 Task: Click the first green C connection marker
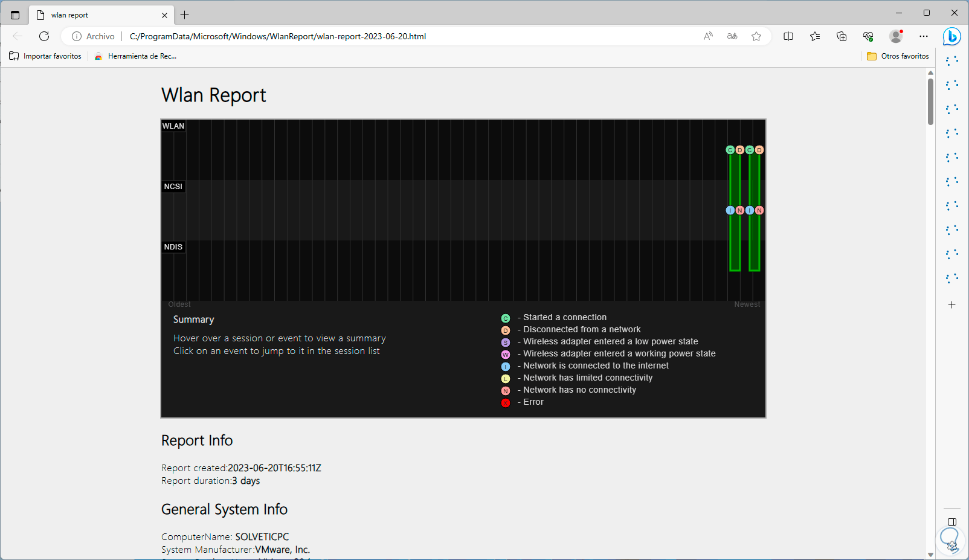click(x=730, y=150)
